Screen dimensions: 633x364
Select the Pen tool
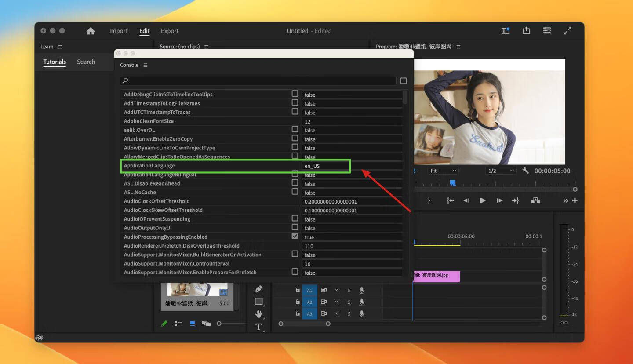coord(259,289)
